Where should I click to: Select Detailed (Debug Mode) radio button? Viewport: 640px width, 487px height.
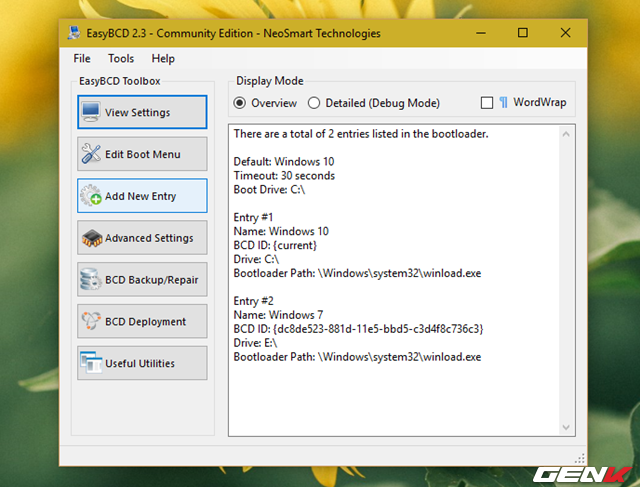[x=314, y=103]
